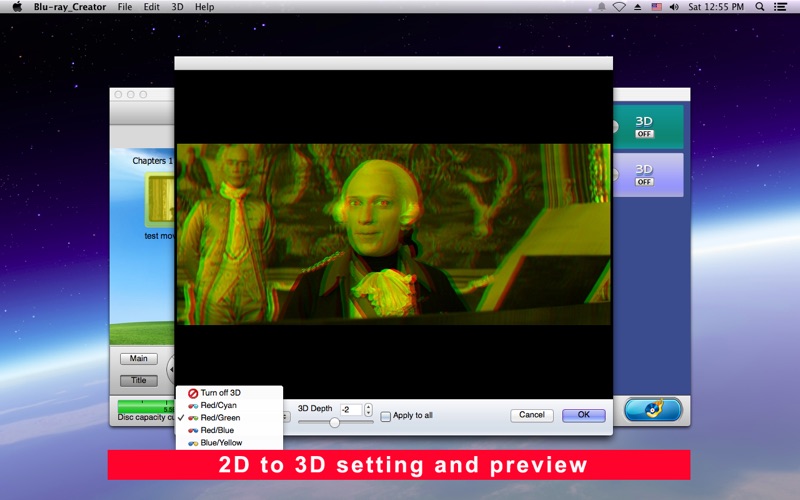800x500 pixels.
Task: Open the US flag input source menu
Action: click(657, 7)
